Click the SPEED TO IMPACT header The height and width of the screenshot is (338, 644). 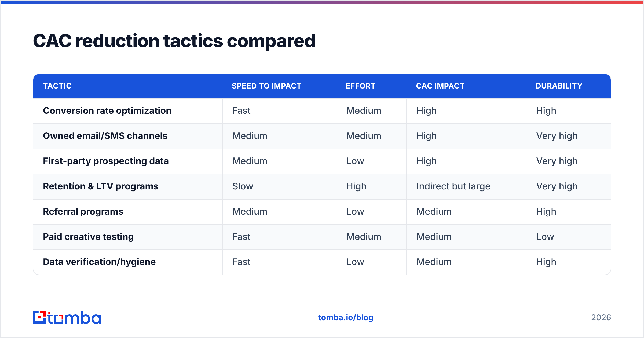click(x=266, y=86)
